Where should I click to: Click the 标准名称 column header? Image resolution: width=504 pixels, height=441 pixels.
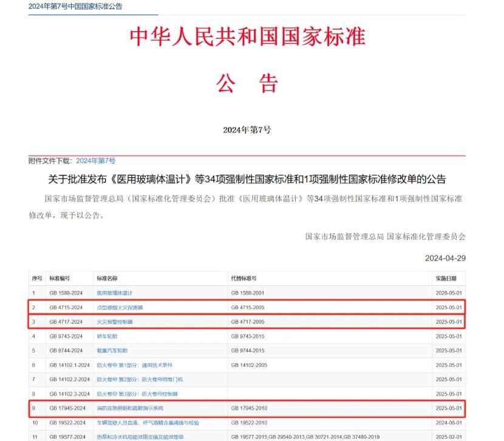click(106, 278)
